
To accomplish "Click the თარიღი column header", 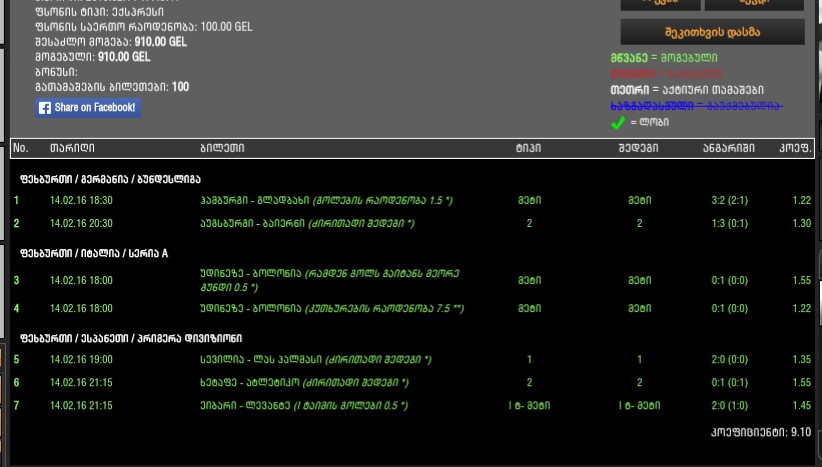I will coord(72,148).
